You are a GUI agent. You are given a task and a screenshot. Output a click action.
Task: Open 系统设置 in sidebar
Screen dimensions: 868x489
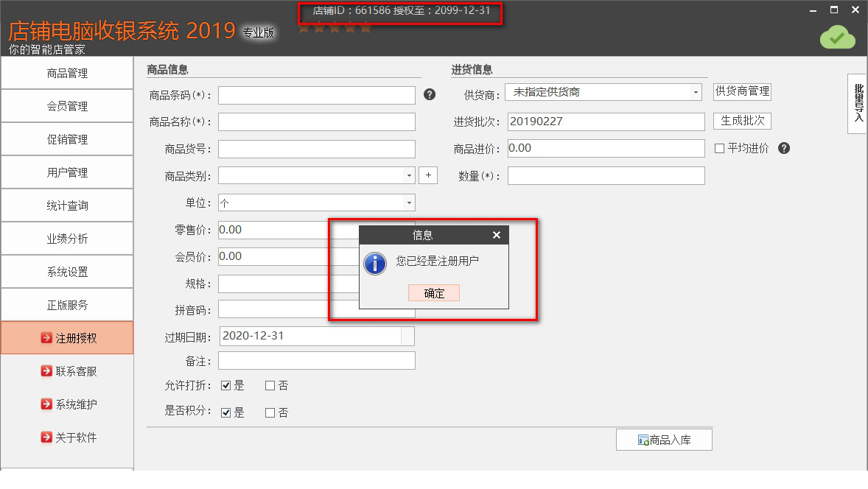pyautogui.click(x=67, y=272)
